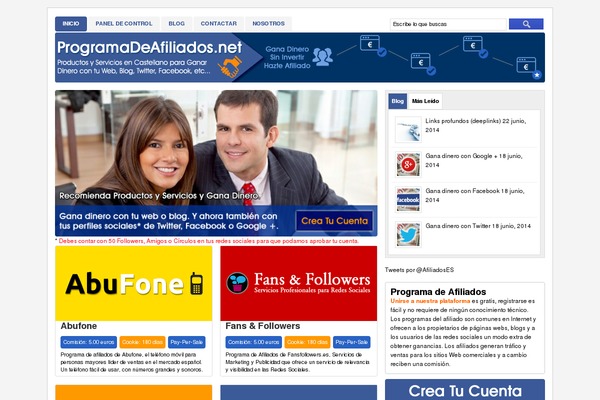This screenshot has height=400, width=600.
Task: Click Abufone 'Pay-Per-Sale' badge
Action: point(187,342)
